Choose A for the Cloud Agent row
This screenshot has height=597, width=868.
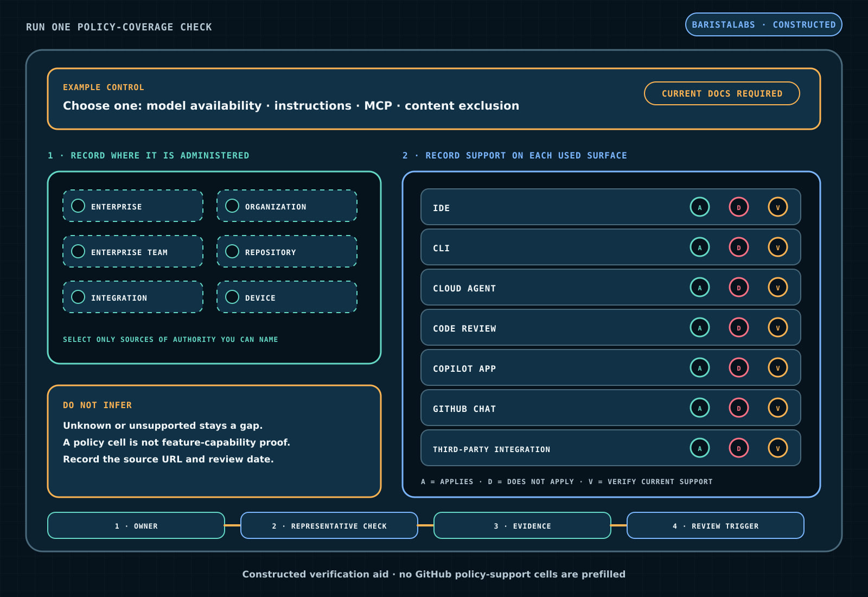tap(700, 287)
